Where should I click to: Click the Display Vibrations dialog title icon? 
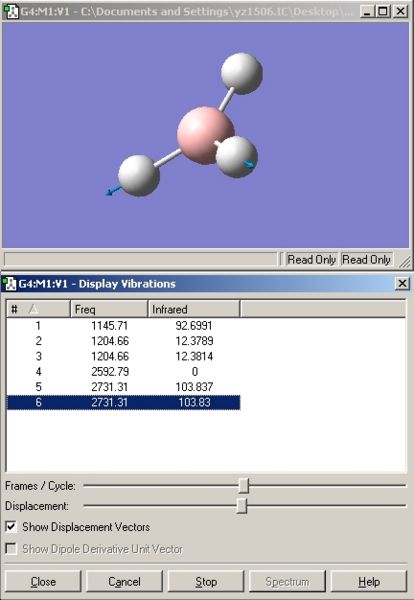click(10, 284)
